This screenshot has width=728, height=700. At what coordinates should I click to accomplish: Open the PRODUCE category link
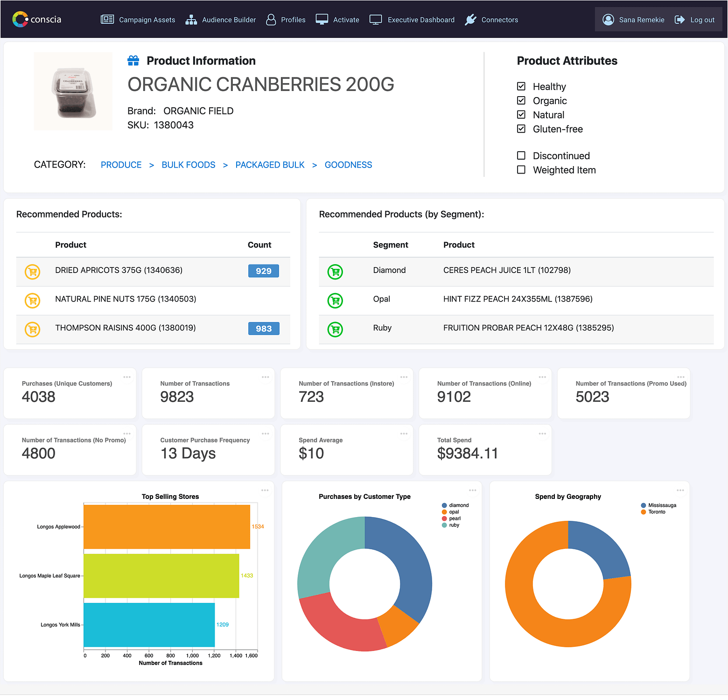121,165
